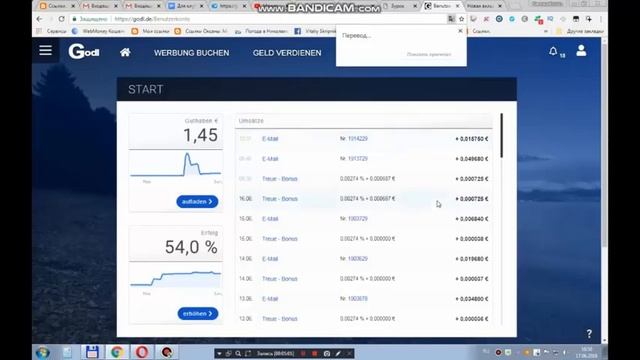Image resolution: width=640 pixels, height=360 pixels.
Task: Open Погода в Николаев bookmark
Action: tap(262, 31)
